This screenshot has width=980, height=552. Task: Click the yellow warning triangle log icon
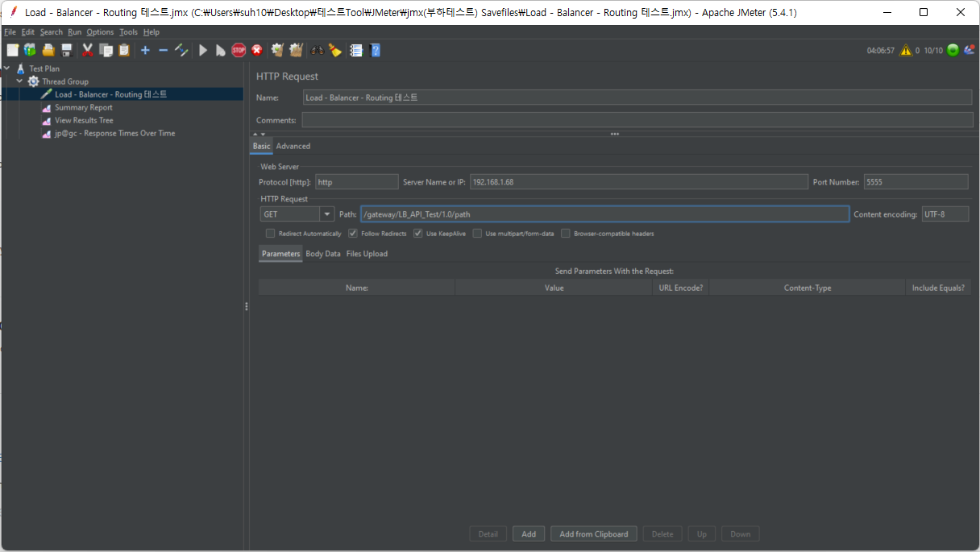906,50
